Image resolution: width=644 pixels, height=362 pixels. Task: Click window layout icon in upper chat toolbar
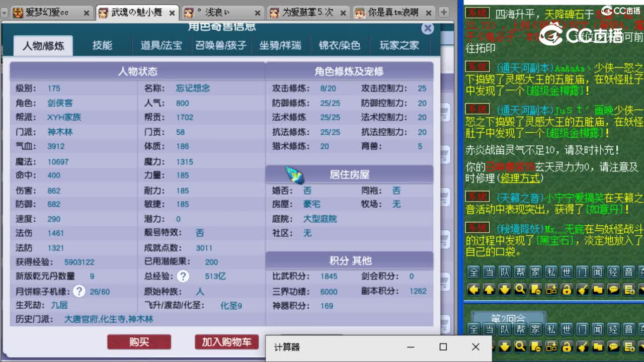coord(551,289)
